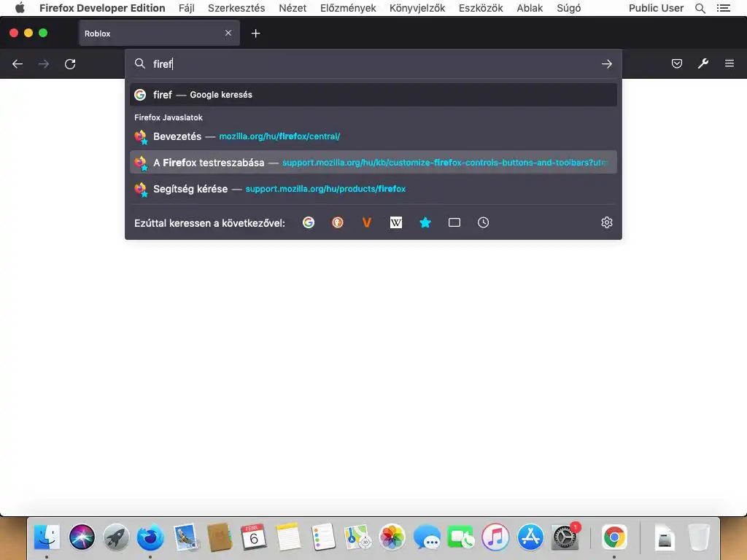The height and width of the screenshot is (560, 747).
Task: Open a new tab with plus button
Action: pyautogui.click(x=256, y=34)
